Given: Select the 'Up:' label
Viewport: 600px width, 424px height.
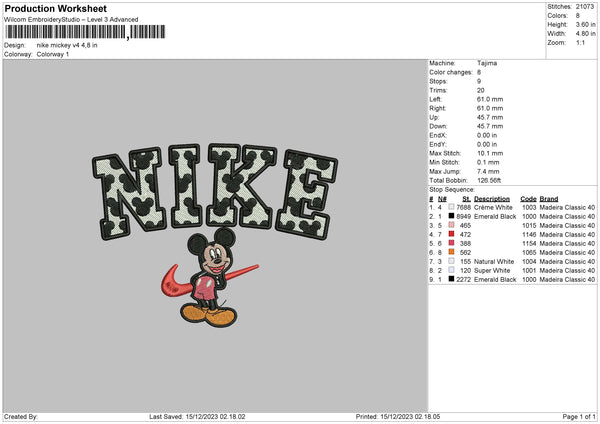Looking at the screenshot, I should (x=434, y=117).
